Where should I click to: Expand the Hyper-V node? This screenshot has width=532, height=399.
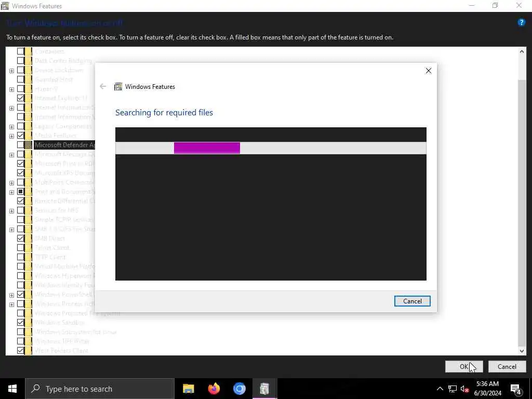[x=11, y=89]
